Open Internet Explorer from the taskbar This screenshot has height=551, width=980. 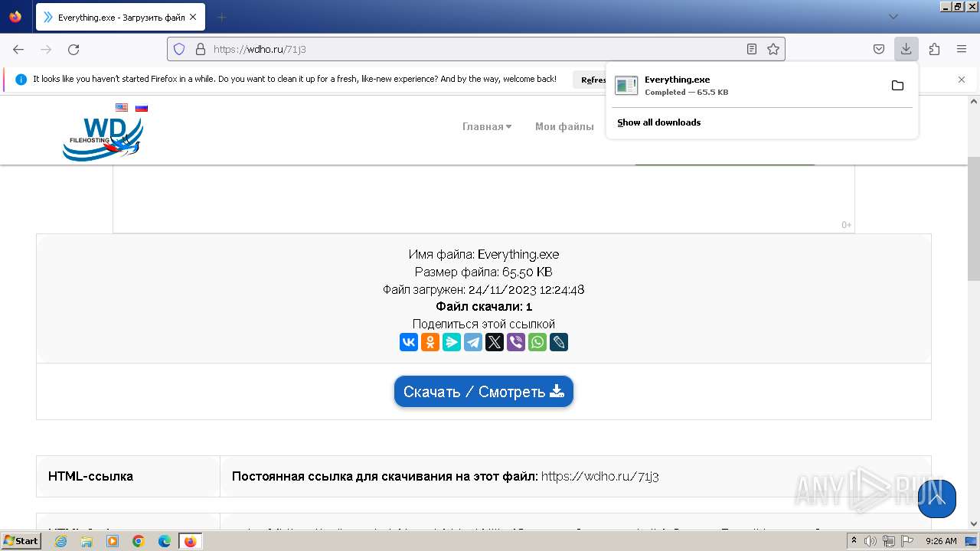pos(61,541)
